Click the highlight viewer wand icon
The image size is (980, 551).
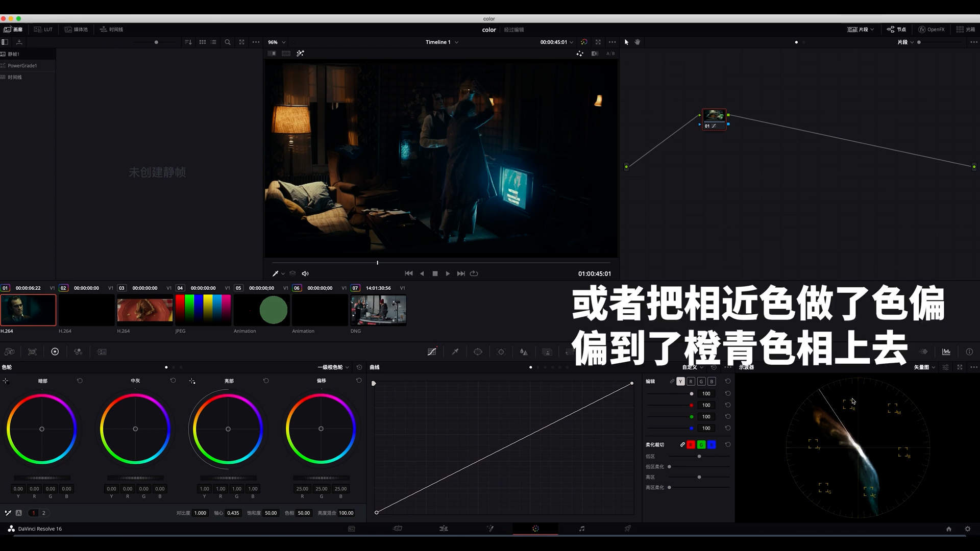(x=300, y=53)
